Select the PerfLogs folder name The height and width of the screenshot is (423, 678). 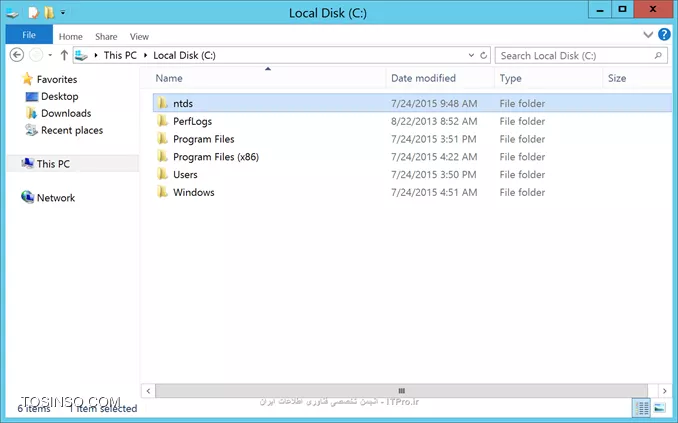click(x=192, y=121)
